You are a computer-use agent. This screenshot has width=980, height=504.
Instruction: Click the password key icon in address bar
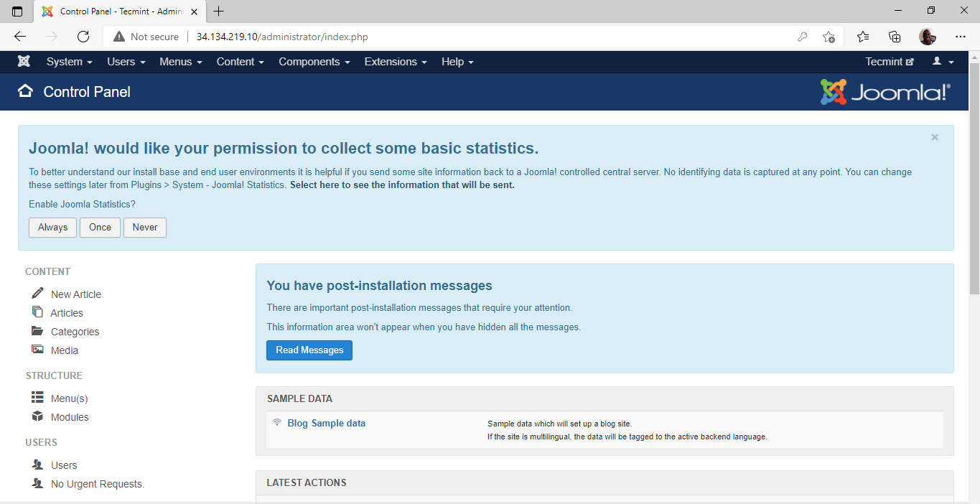[x=803, y=37]
